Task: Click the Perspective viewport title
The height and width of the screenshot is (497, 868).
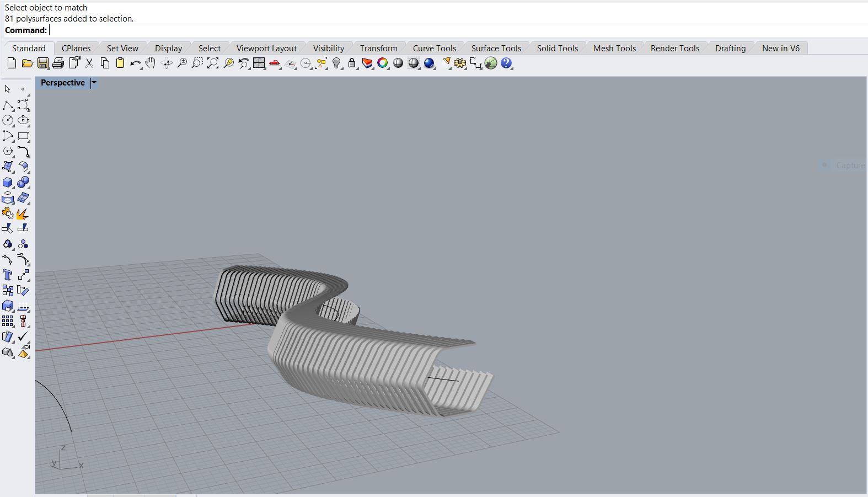Action: (x=63, y=83)
